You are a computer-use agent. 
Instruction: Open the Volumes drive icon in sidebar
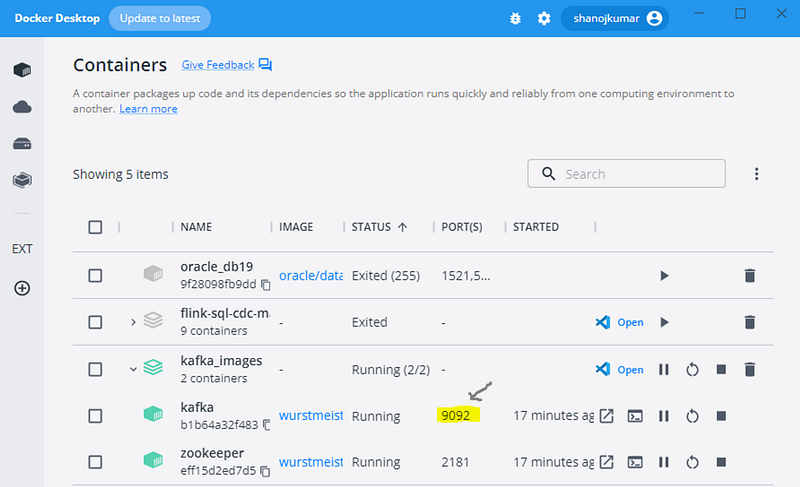coord(22,144)
